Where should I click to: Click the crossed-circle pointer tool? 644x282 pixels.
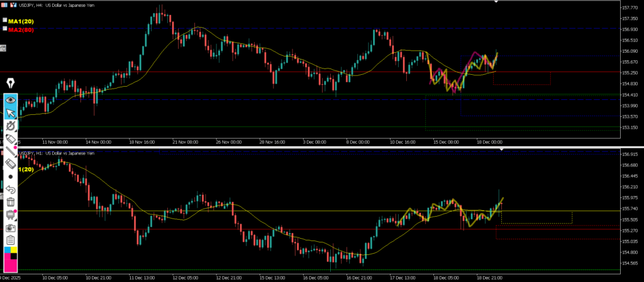[11, 126]
